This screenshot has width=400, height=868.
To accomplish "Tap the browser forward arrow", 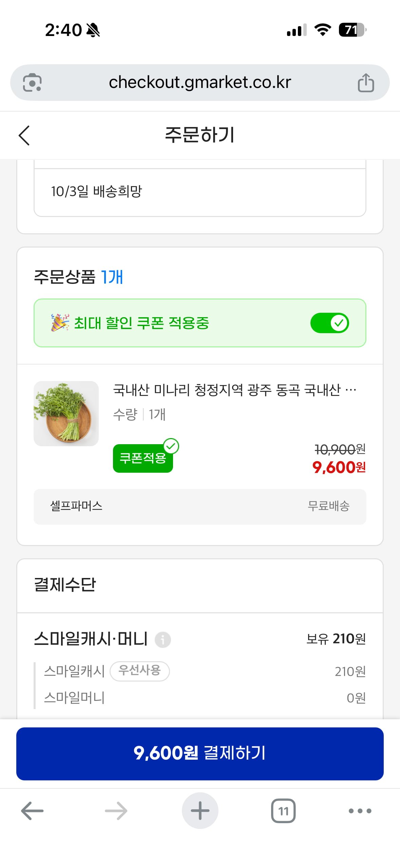I will pyautogui.click(x=116, y=811).
